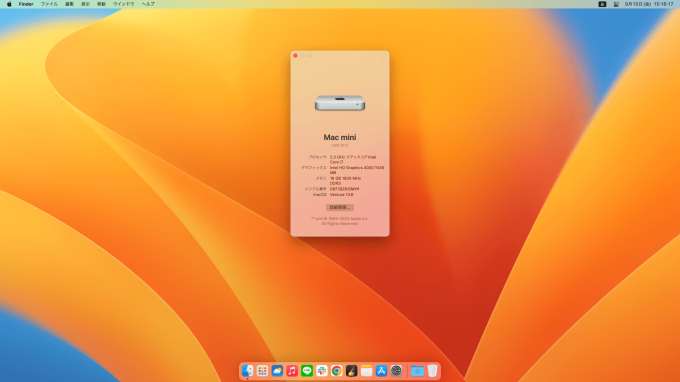The width and height of the screenshot is (680, 382).
Task: Open the Notes app in the Dock
Action: coord(366,371)
